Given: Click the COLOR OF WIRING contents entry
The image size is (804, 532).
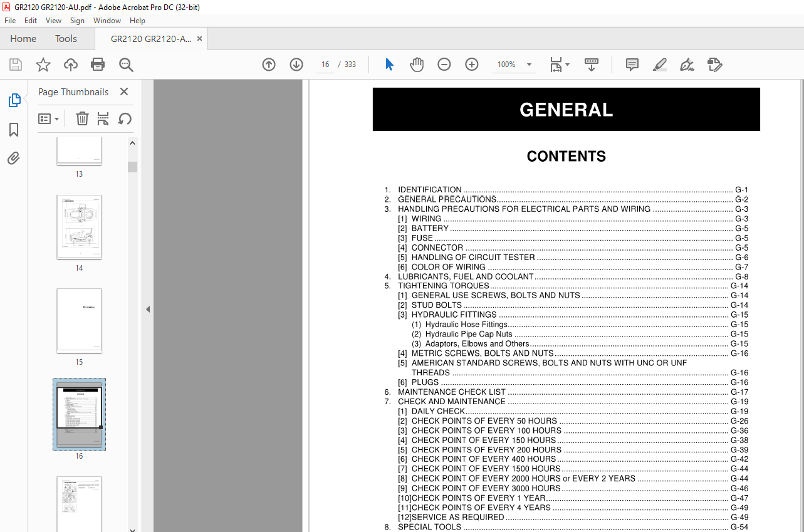Looking at the screenshot, I should pos(573,267).
